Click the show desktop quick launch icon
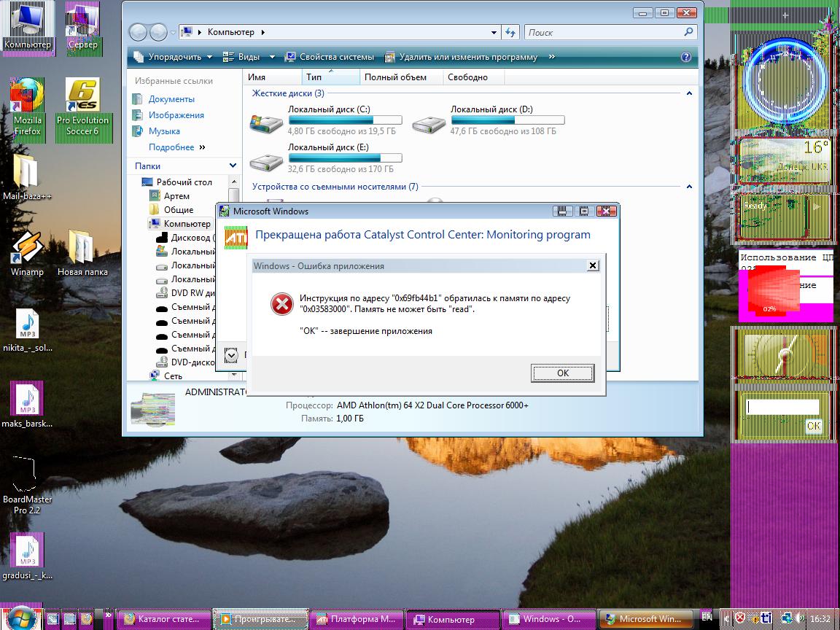The width and height of the screenshot is (840, 630). pos(53,619)
